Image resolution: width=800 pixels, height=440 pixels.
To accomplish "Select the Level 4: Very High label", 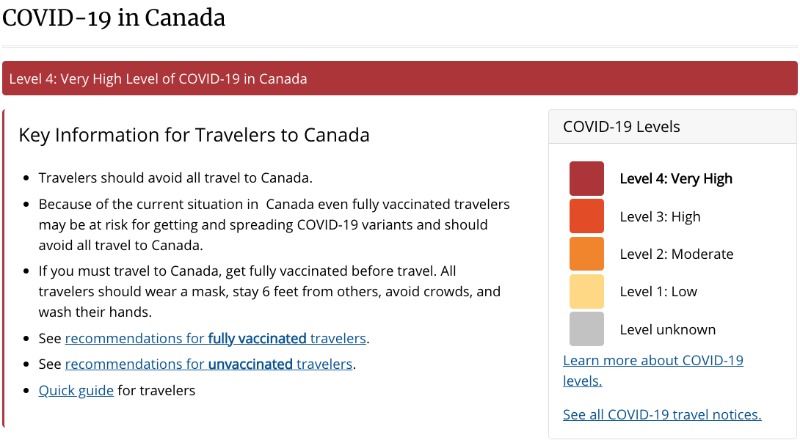I will pos(676,179).
